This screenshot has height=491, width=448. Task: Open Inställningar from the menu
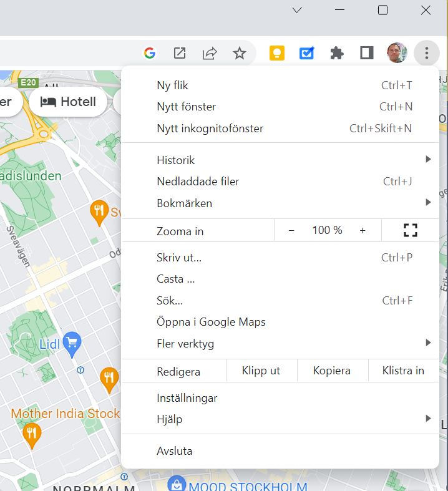click(187, 398)
